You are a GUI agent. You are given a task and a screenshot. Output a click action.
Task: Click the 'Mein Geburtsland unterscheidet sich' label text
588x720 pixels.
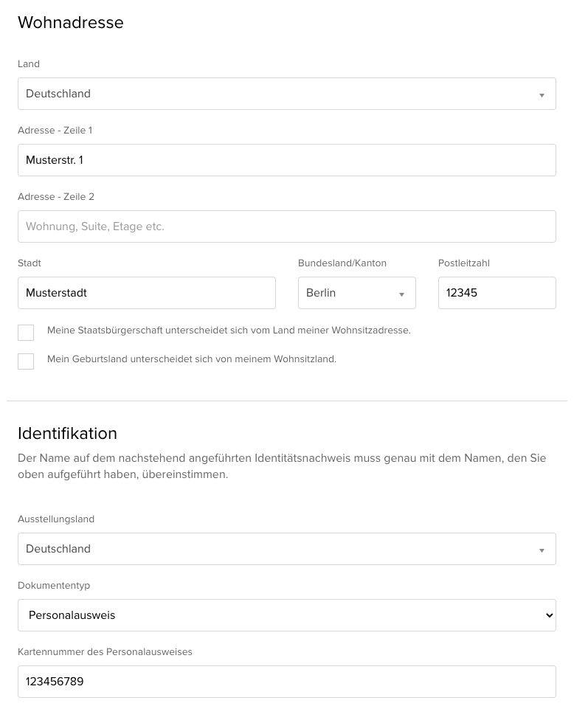tap(192, 359)
